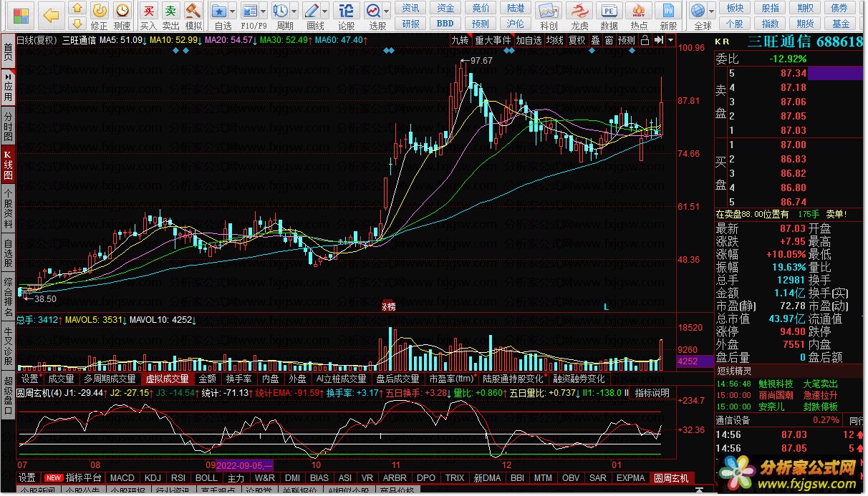Switch to the MACD indicator tab
This screenshot has width=868, height=496.
point(122,477)
